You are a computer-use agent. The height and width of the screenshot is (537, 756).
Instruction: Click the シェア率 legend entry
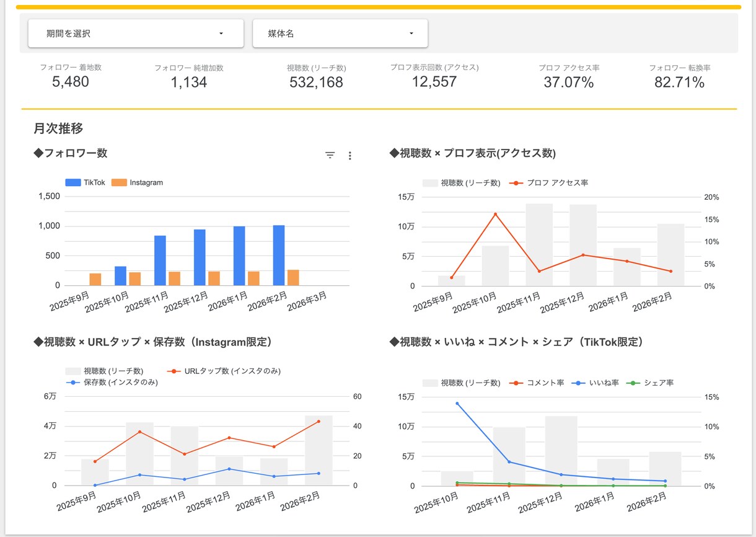(650, 383)
